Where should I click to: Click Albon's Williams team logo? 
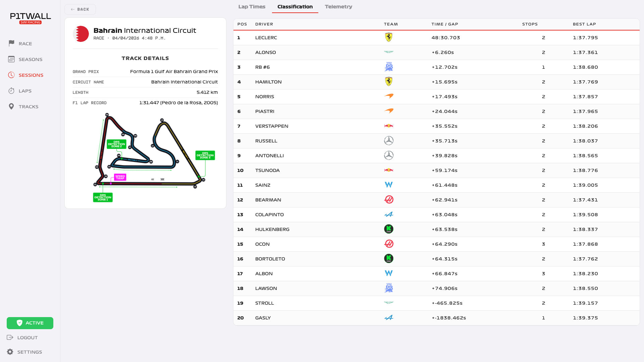point(389,274)
